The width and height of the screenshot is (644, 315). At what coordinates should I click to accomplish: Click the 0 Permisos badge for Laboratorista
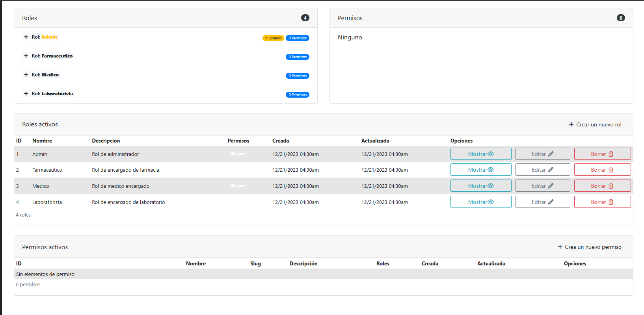click(x=298, y=95)
